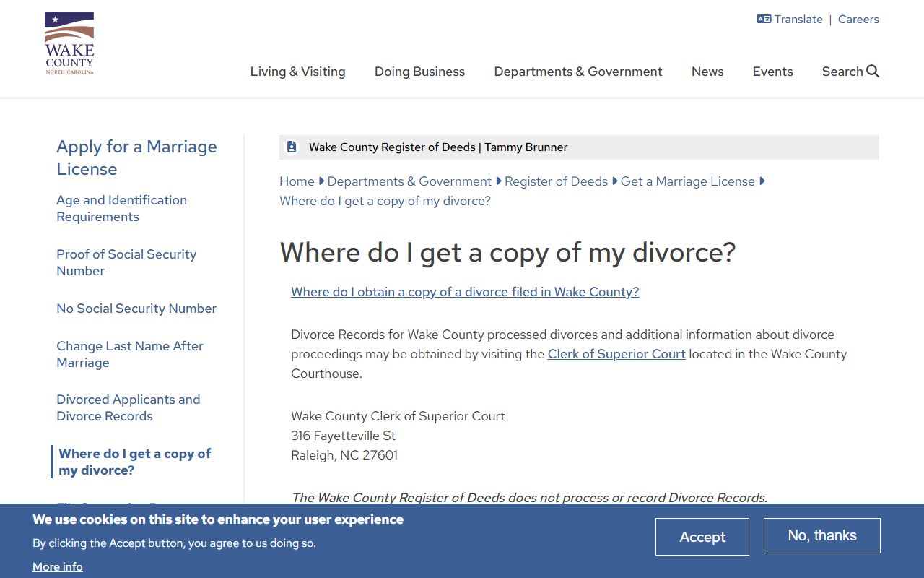Viewport: 924px width, 578px height.
Task: Click the final breadcrumb Where do I get a copy
Action: tap(385, 201)
